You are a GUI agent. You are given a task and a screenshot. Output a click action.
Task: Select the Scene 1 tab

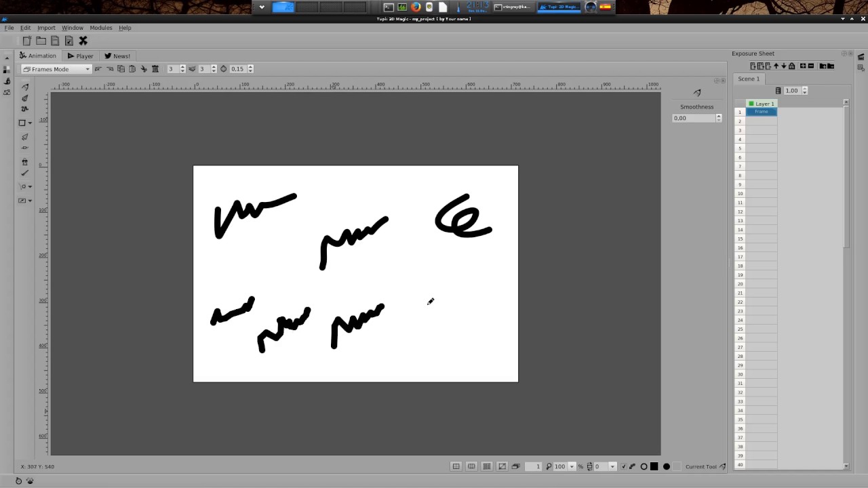click(749, 79)
